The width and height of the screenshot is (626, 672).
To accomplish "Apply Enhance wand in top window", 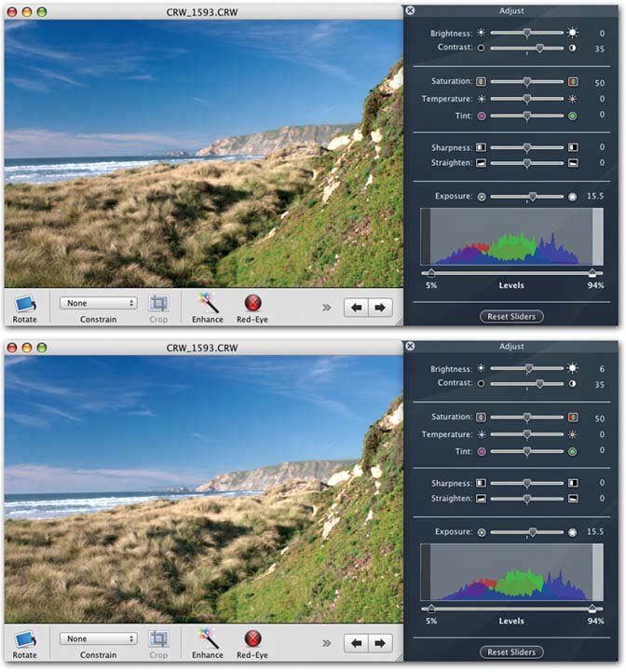I will pyautogui.click(x=209, y=303).
